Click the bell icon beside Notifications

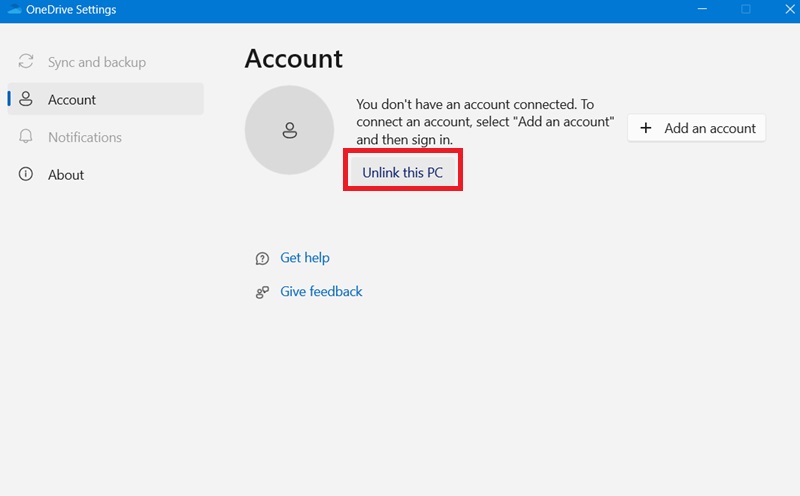coord(26,136)
